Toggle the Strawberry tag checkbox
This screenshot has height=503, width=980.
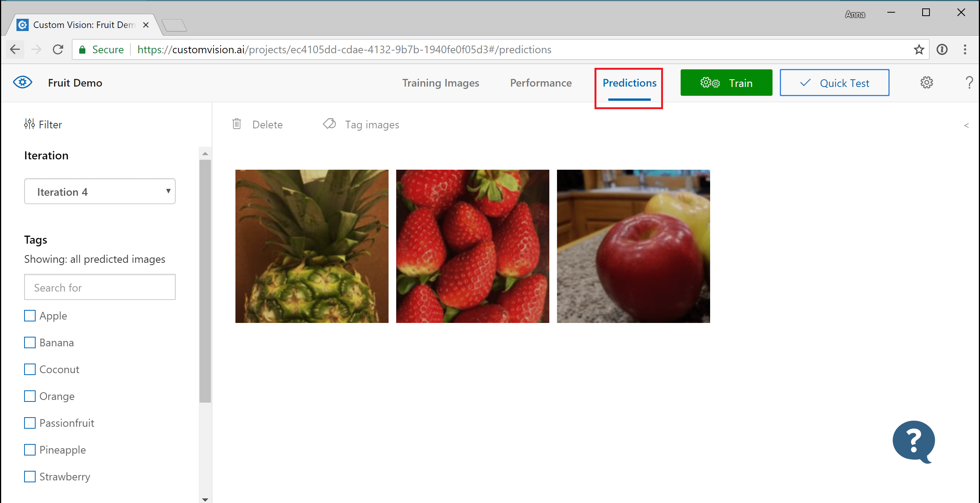click(31, 476)
